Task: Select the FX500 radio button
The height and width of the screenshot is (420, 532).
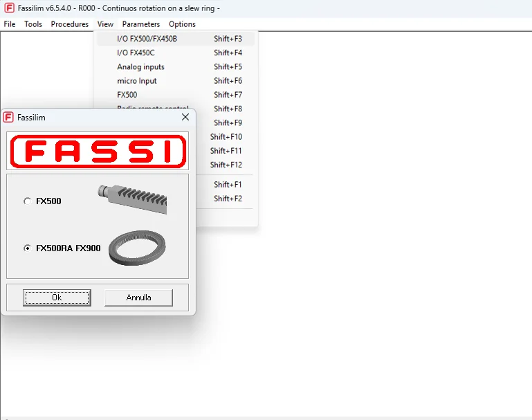Action: tap(27, 201)
